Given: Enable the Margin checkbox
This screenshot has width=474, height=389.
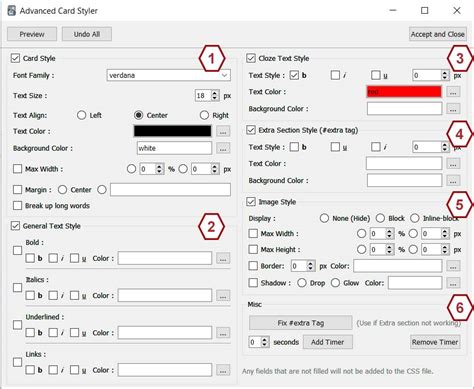Looking at the screenshot, I should coord(17,190).
